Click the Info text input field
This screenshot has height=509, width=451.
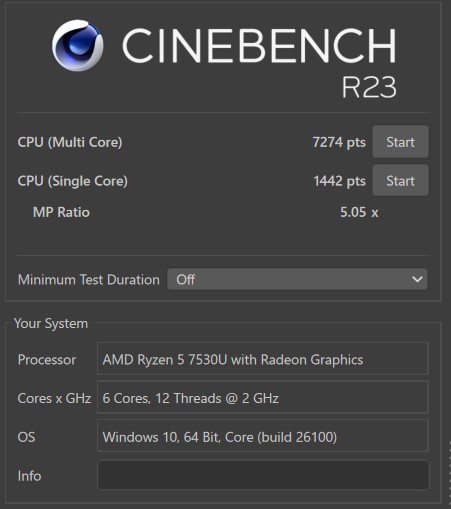click(x=263, y=475)
